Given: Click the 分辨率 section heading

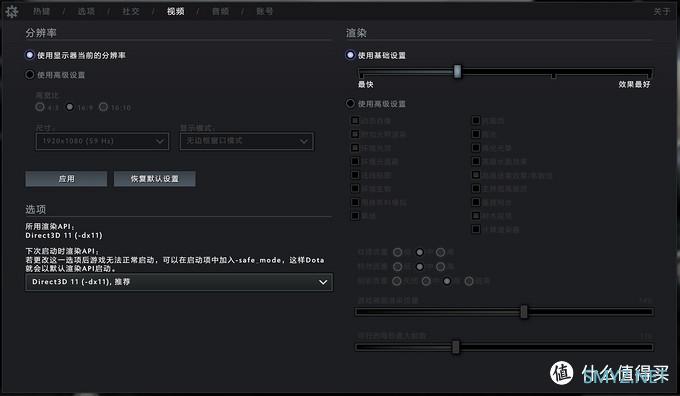Looking at the screenshot, I should coord(41,33).
